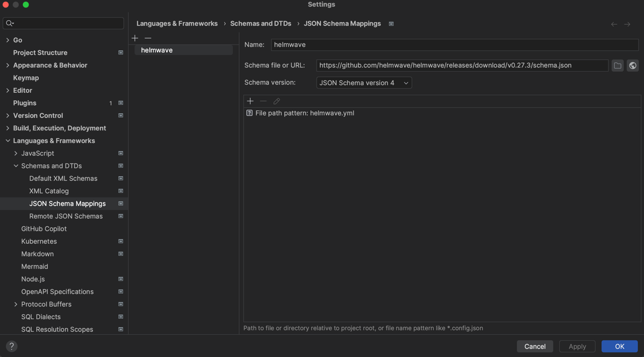Click the Cancel button
This screenshot has width=644, height=357.
click(x=535, y=346)
